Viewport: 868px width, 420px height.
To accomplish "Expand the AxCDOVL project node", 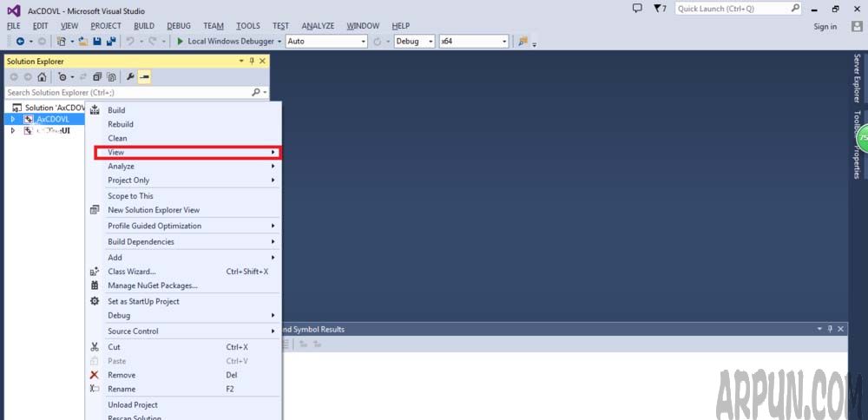I will [x=13, y=119].
